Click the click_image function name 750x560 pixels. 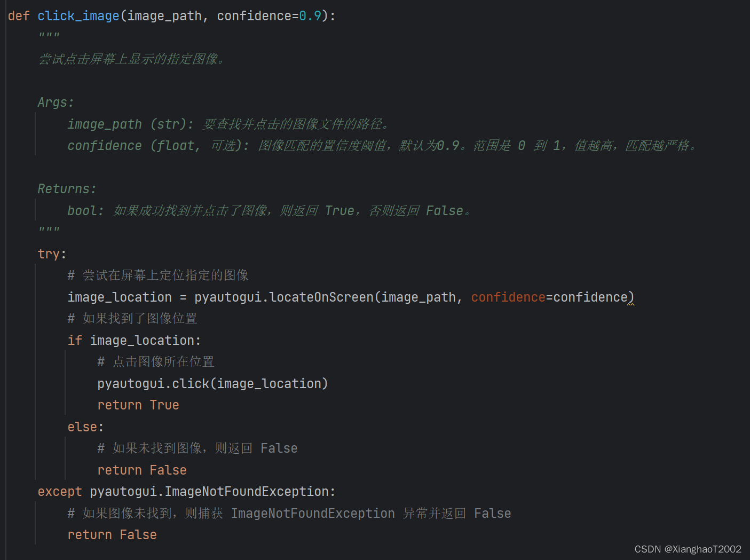pos(78,16)
